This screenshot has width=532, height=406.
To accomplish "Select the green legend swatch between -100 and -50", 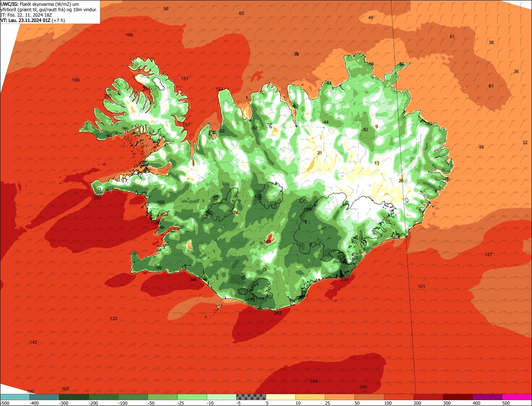I will coord(133,397).
